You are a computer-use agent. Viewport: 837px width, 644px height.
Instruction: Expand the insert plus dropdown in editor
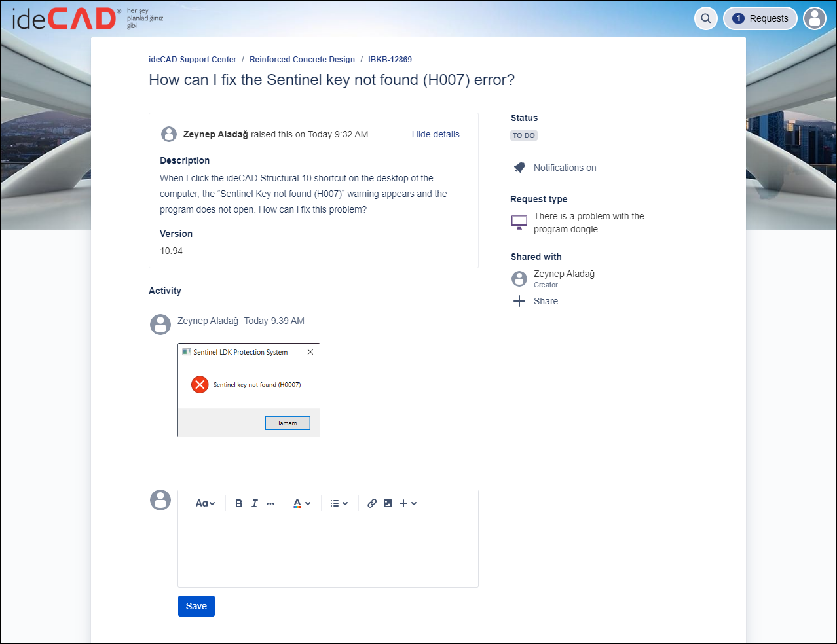tap(408, 503)
